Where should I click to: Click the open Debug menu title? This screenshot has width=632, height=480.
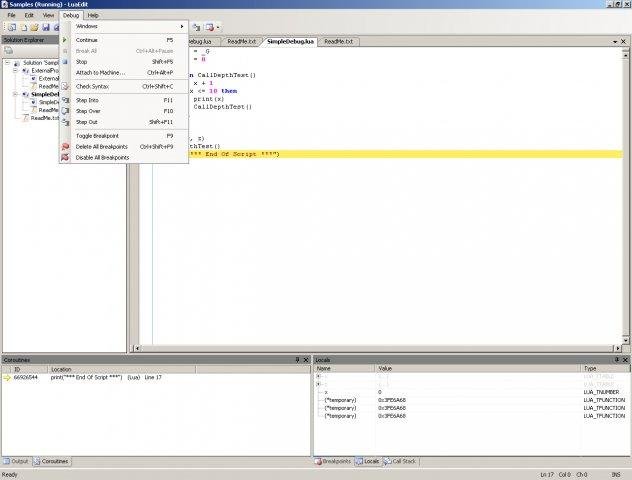71,15
